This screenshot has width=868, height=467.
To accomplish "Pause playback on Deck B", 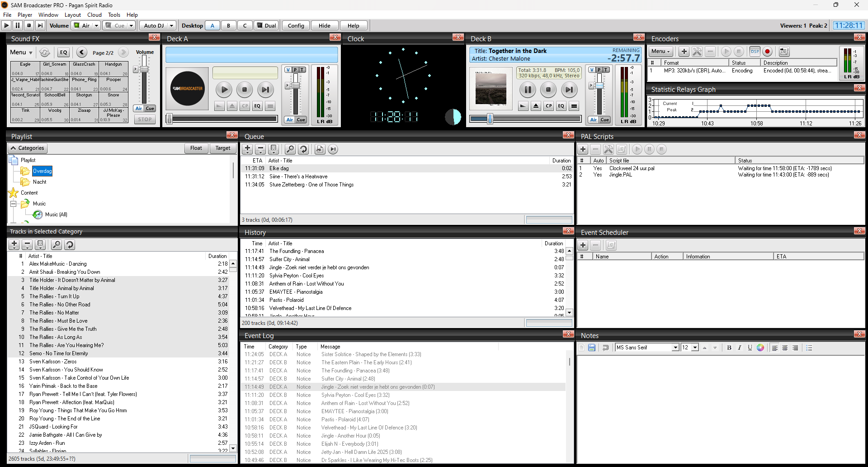I will [527, 90].
